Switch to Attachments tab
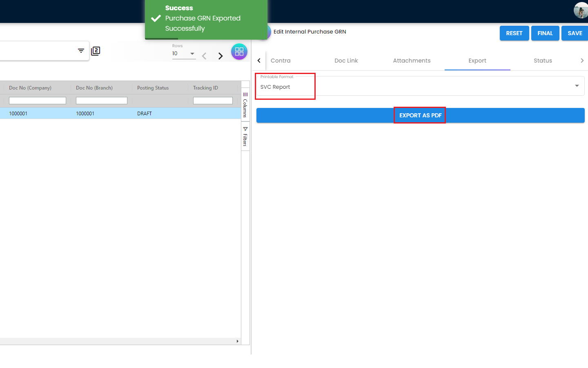 [x=412, y=61]
